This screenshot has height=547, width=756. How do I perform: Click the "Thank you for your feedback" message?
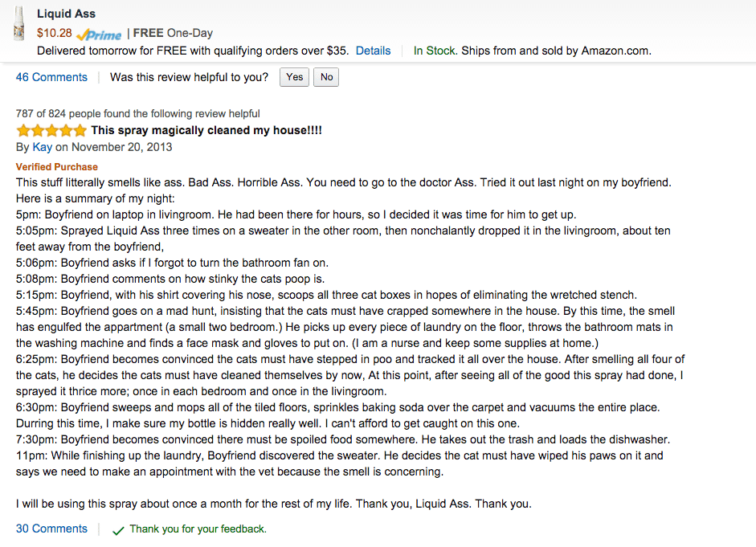click(198, 529)
